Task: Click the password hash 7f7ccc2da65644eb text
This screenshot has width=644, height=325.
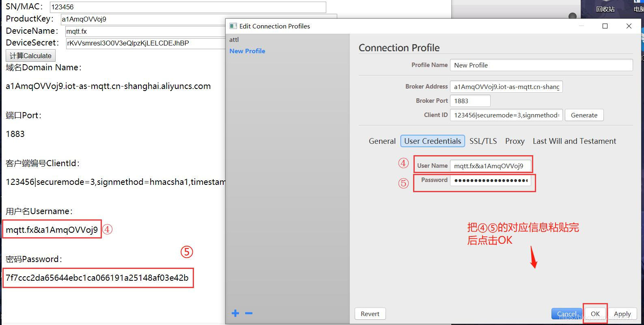Action: pyautogui.click(x=97, y=278)
